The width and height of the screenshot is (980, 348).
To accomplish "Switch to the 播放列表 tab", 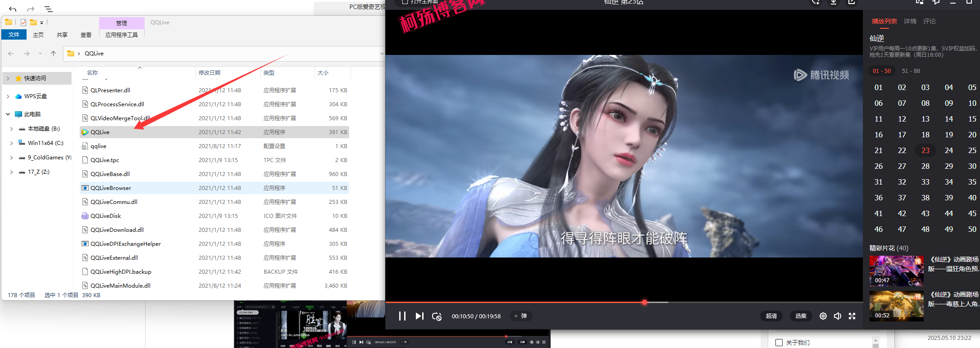I will [x=884, y=21].
